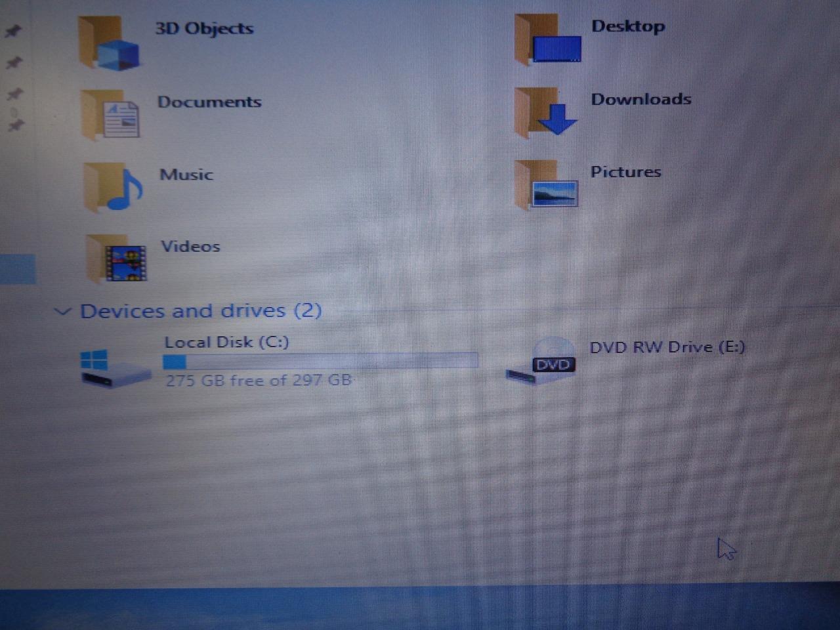Image resolution: width=840 pixels, height=630 pixels.
Task: Open the Desktop folder icon
Action: click(x=548, y=41)
